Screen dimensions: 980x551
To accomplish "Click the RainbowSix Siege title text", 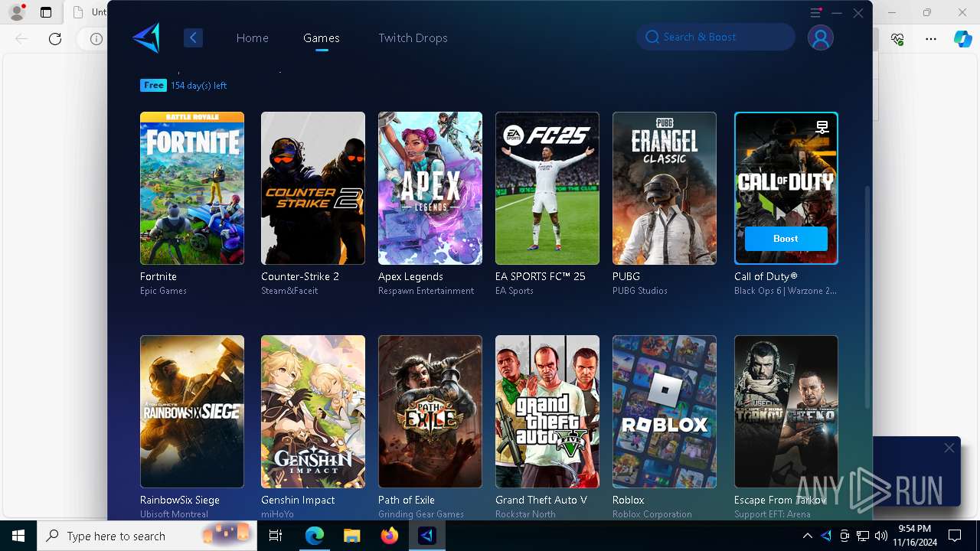I will click(180, 500).
